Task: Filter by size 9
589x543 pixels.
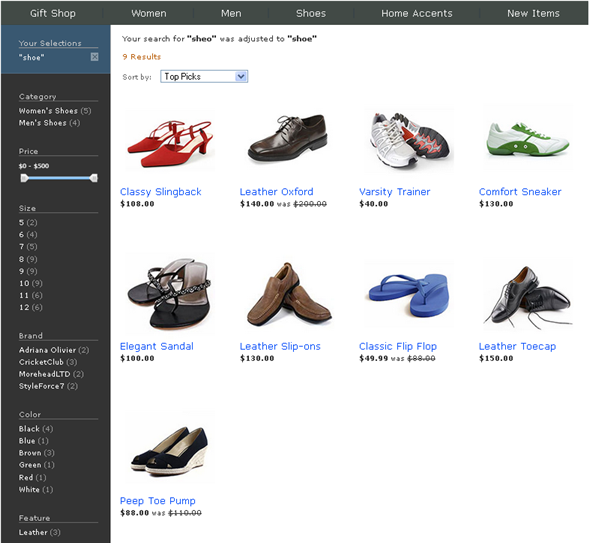Action: 28,271
